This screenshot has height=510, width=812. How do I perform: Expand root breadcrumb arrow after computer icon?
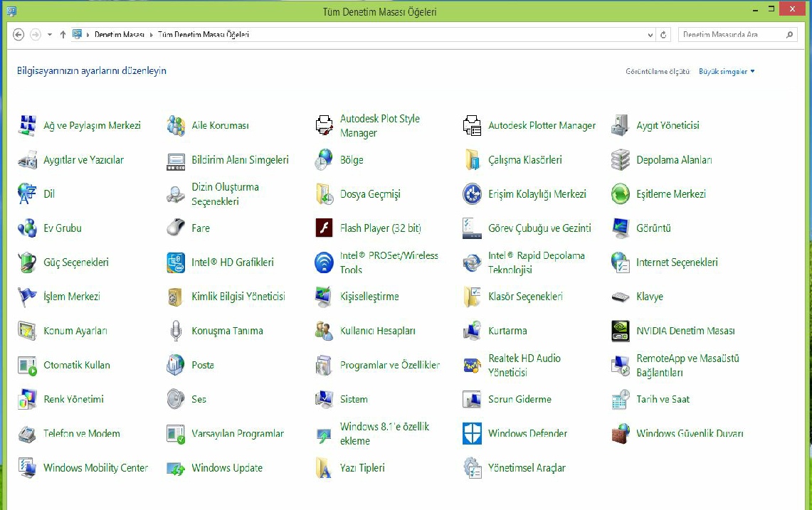88,35
